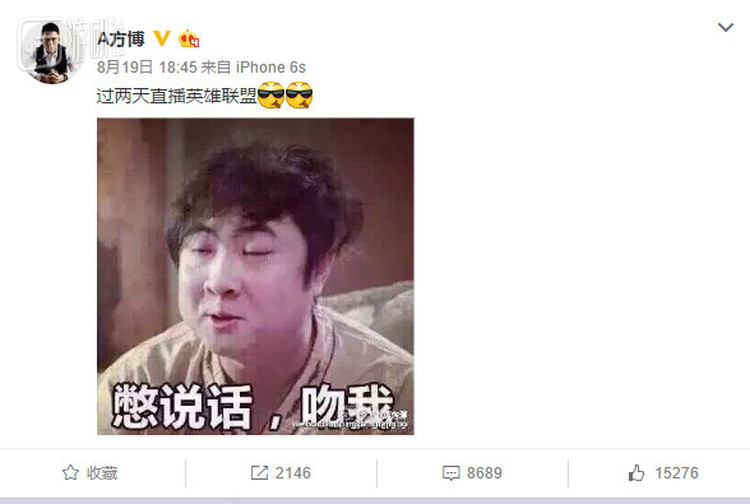Open the A方博 username link
Screen dimensions: 750x504
click(121, 39)
